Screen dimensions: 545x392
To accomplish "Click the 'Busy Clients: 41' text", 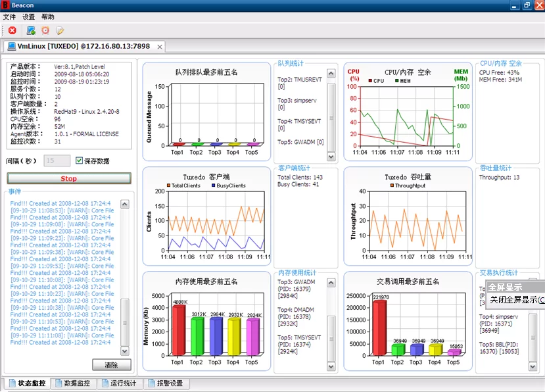I will (x=298, y=184).
